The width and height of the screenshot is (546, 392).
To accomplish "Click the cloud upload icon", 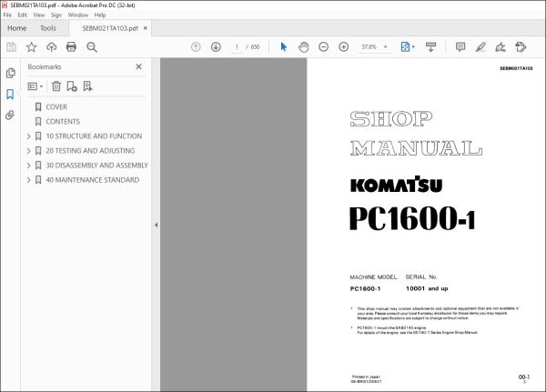I will tap(52, 47).
